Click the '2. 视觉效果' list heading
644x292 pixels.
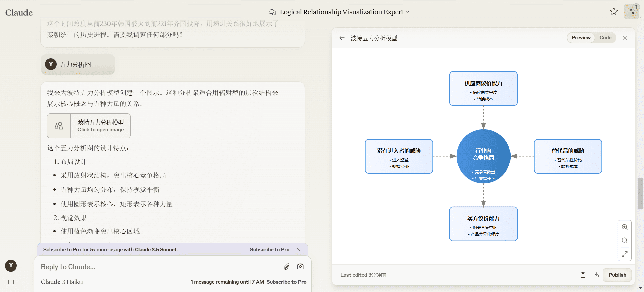[x=70, y=218]
